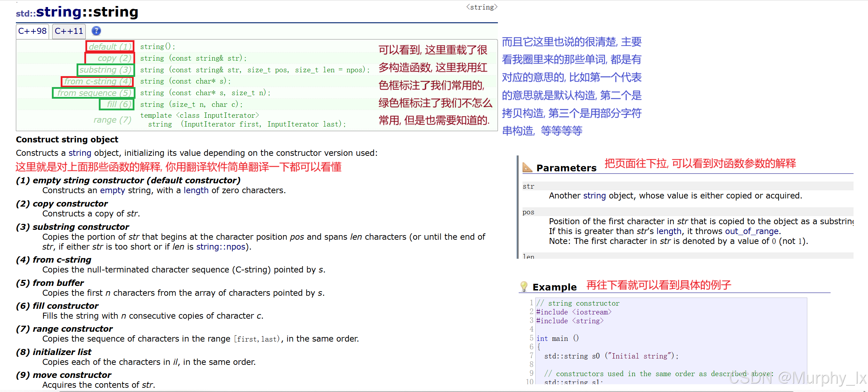868x392 pixels.
Task: Click the 'std::' prefix in page title
Action: [26, 13]
